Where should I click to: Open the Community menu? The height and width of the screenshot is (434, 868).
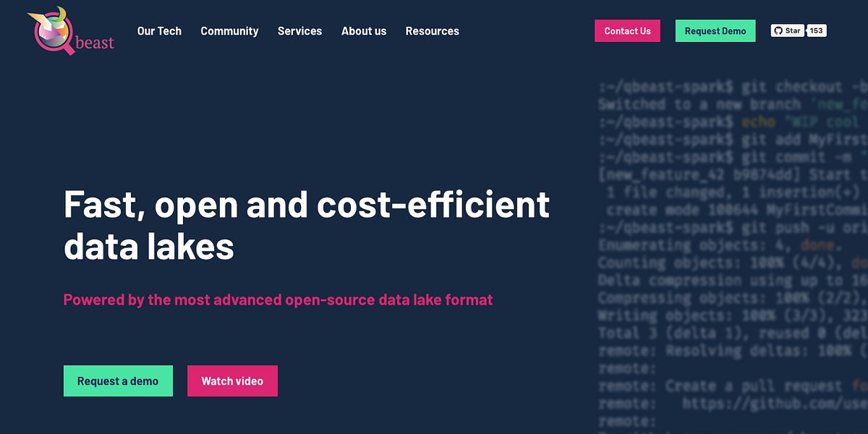(229, 31)
